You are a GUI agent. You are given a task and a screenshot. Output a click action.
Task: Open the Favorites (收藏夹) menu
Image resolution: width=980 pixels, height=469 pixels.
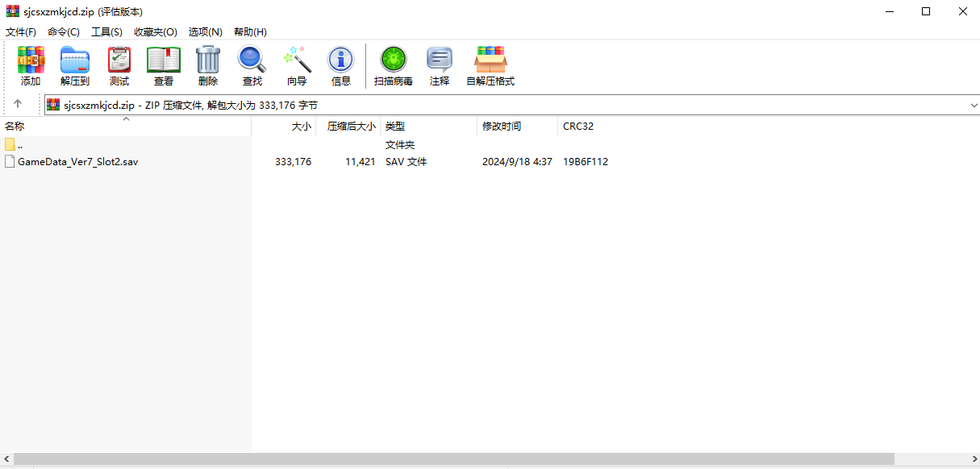[156, 31]
